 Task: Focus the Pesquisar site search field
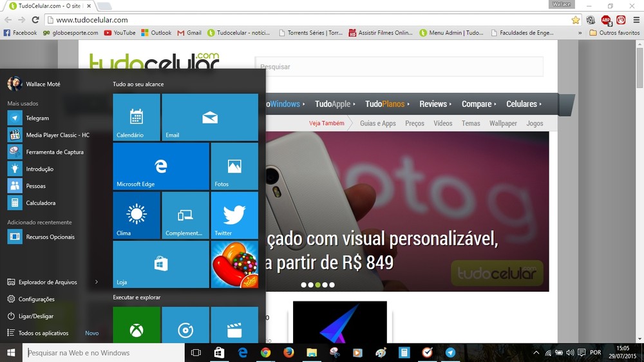[x=399, y=66]
